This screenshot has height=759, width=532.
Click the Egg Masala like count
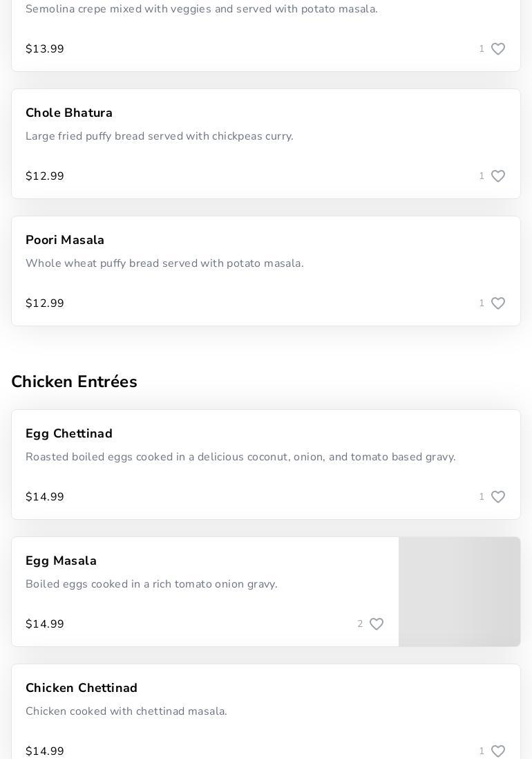tap(360, 624)
